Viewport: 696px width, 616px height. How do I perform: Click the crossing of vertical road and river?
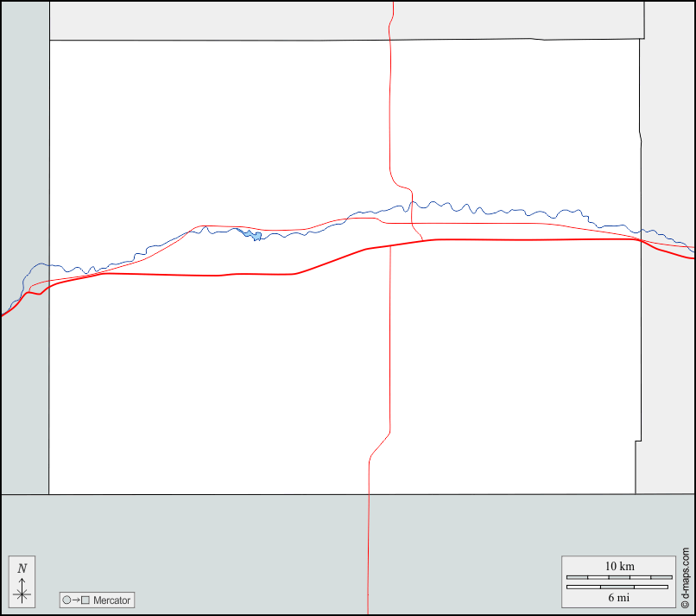pyautogui.click(x=410, y=205)
